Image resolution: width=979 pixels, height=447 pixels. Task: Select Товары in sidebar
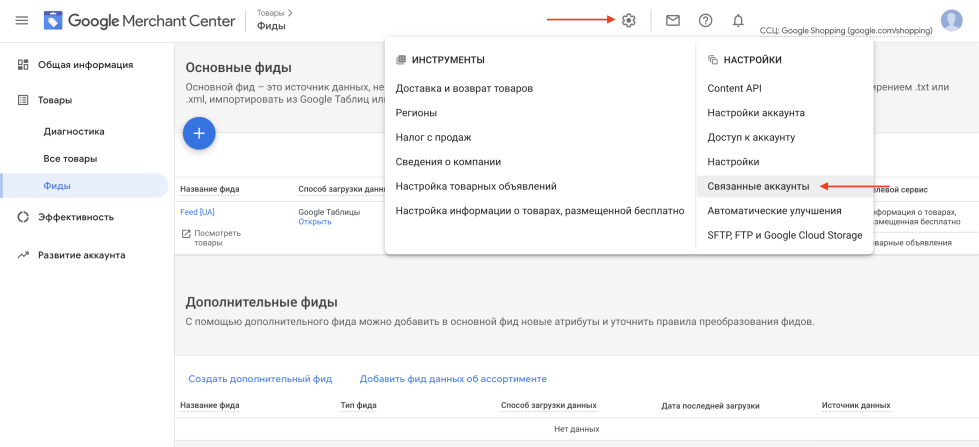click(55, 100)
